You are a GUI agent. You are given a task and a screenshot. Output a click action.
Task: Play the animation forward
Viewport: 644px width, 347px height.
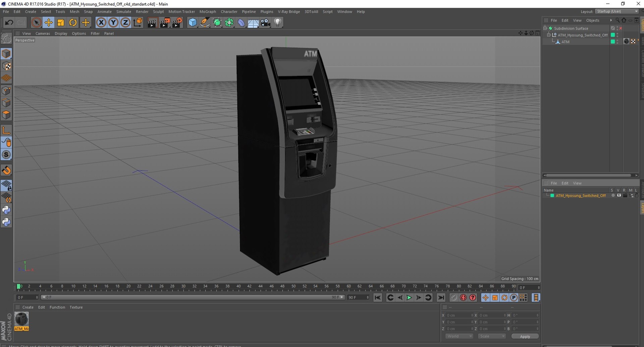point(409,297)
